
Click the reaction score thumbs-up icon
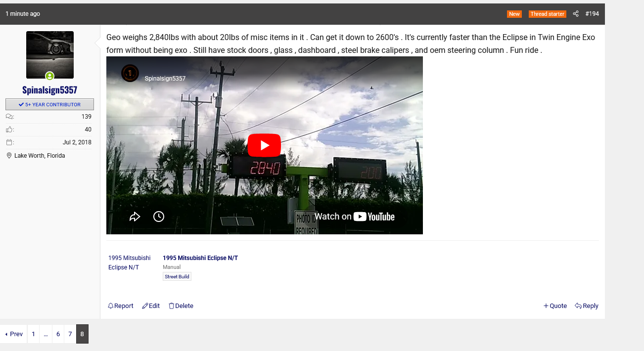9,130
